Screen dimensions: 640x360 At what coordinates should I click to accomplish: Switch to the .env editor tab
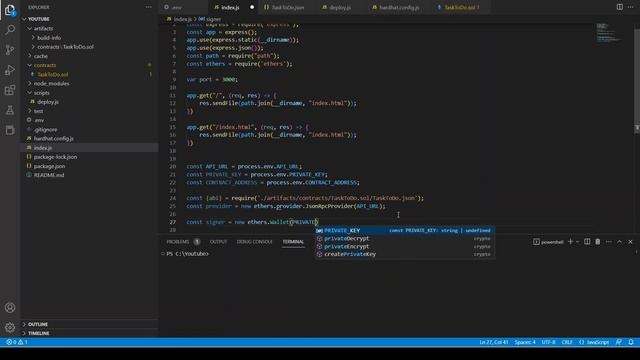point(177,7)
